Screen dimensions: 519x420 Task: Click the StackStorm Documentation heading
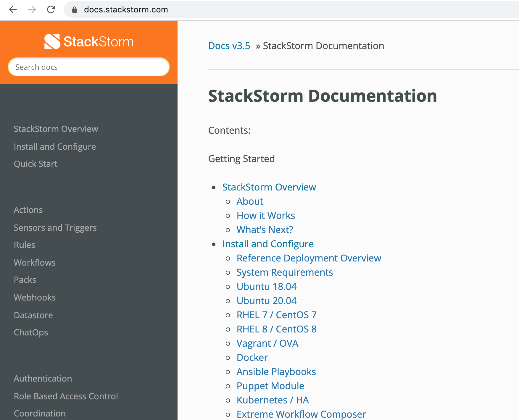point(323,96)
